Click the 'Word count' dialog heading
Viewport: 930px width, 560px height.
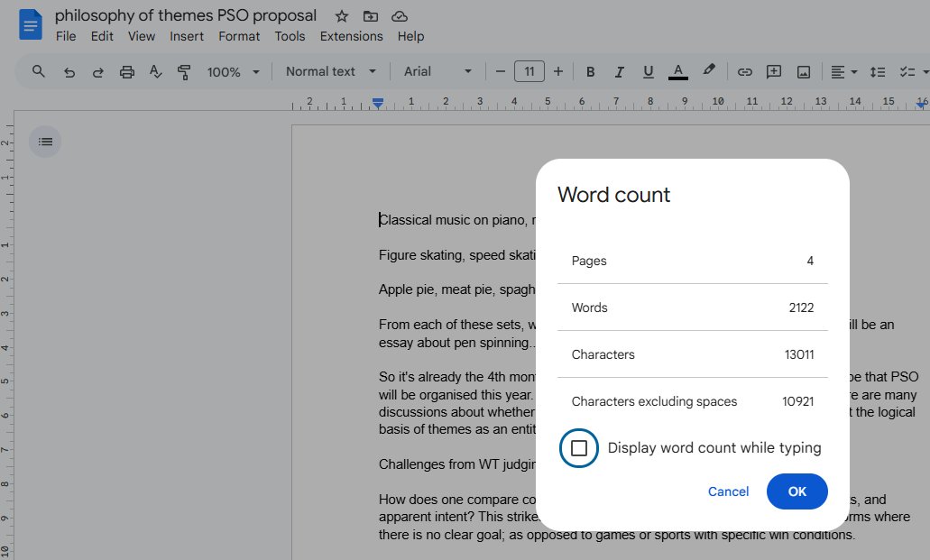coord(614,195)
